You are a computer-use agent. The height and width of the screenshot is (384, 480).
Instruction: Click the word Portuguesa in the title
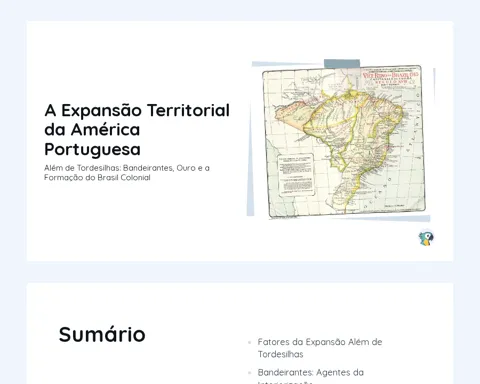click(92, 149)
